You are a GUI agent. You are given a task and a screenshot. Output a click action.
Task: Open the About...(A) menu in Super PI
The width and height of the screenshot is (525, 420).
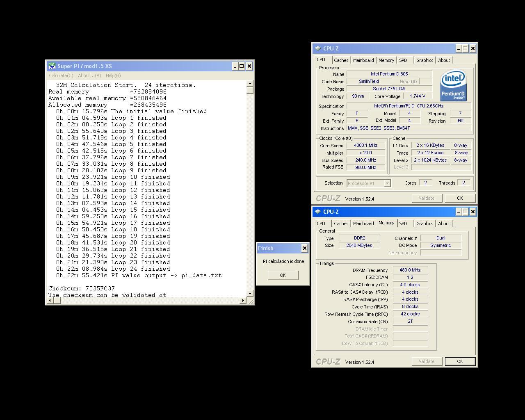tap(89, 75)
